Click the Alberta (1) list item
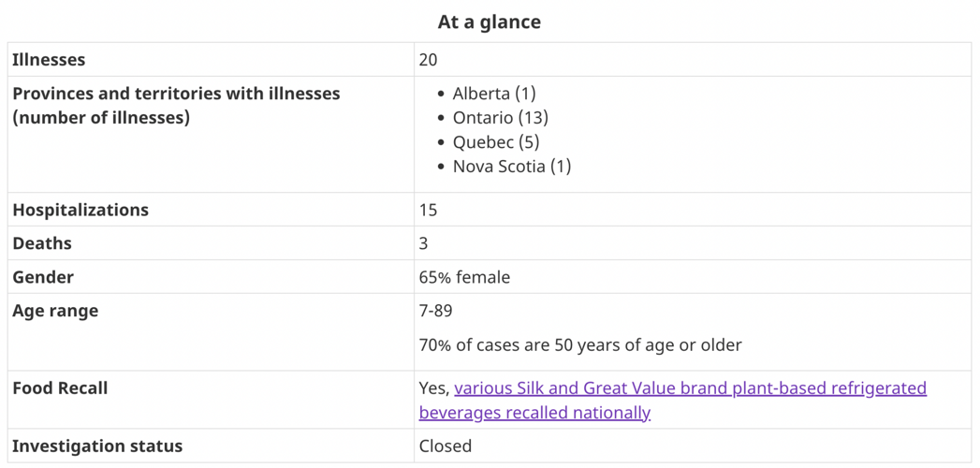Viewport: 980px width, 468px height. (493, 94)
